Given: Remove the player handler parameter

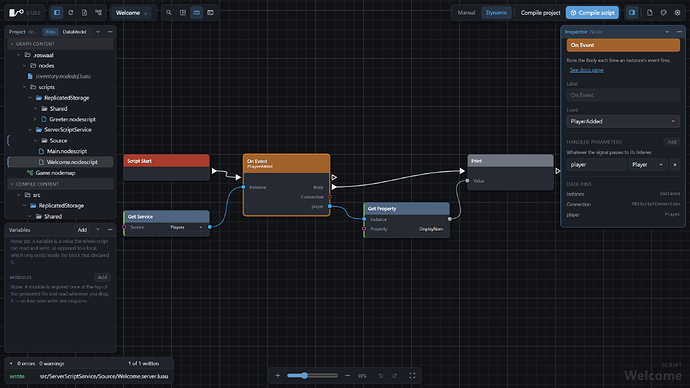Looking at the screenshot, I should (675, 165).
